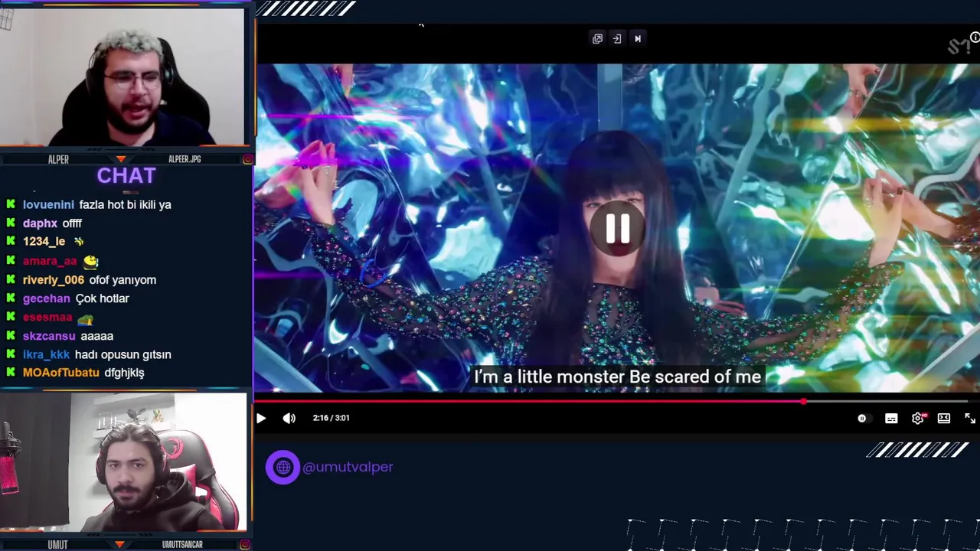Skip to next with the skip-forward icon

point(638,38)
